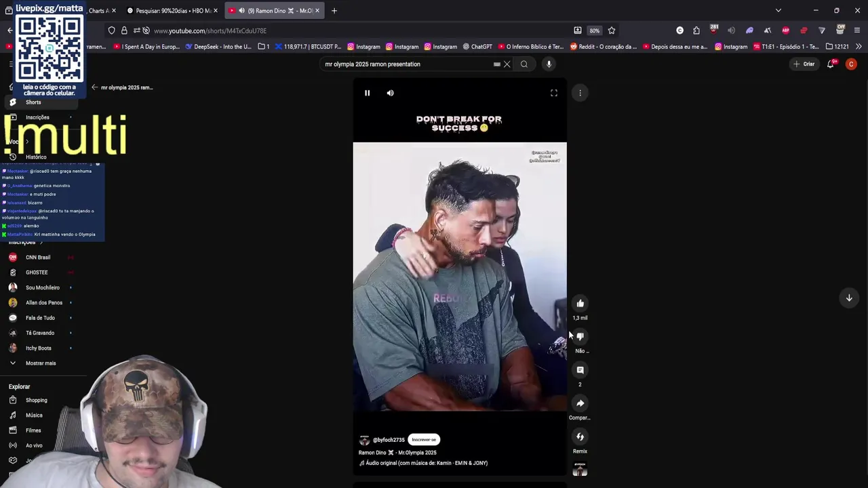This screenshot has width=868, height=488.
Task: Open the ChatGPT bookmark
Action: 477,47
